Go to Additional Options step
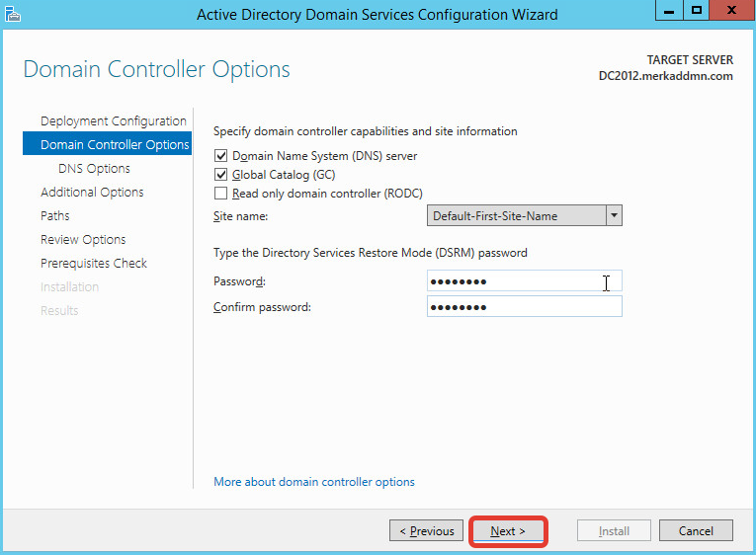This screenshot has height=555, width=756. pos(92,193)
